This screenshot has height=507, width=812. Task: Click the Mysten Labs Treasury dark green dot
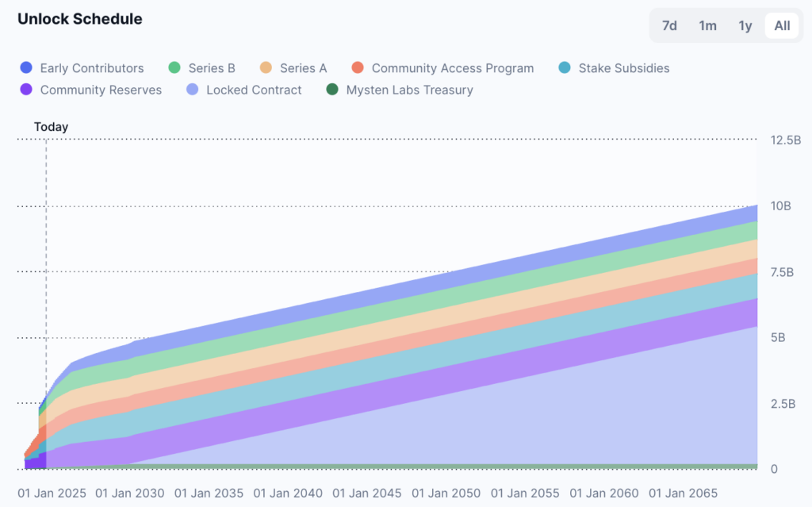tap(332, 90)
